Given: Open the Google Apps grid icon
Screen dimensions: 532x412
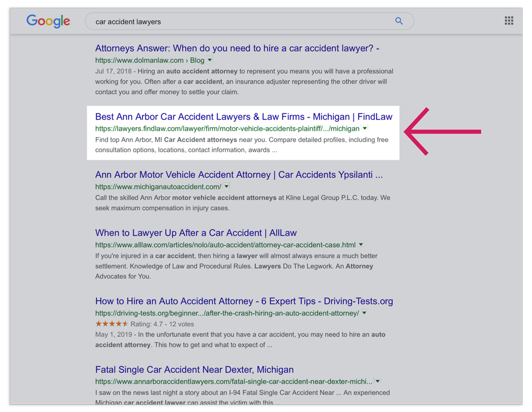Looking at the screenshot, I should point(509,21).
